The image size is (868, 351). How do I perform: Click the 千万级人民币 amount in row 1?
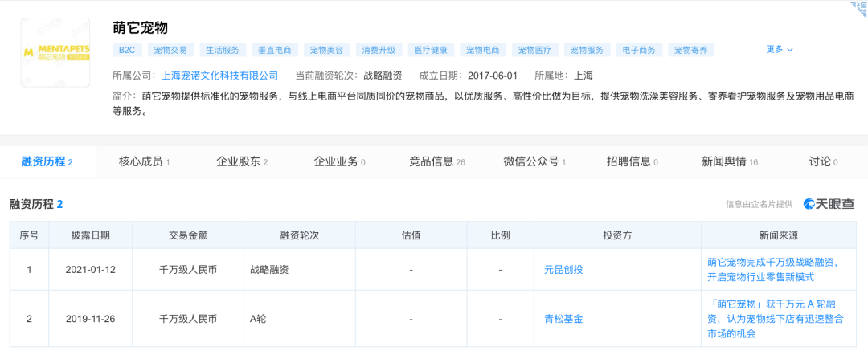(188, 270)
